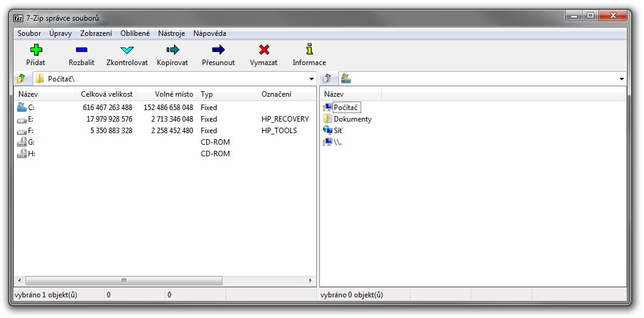The image size is (644, 318).
Task: Click the green plus Přidat icon
Action: pos(36,50)
